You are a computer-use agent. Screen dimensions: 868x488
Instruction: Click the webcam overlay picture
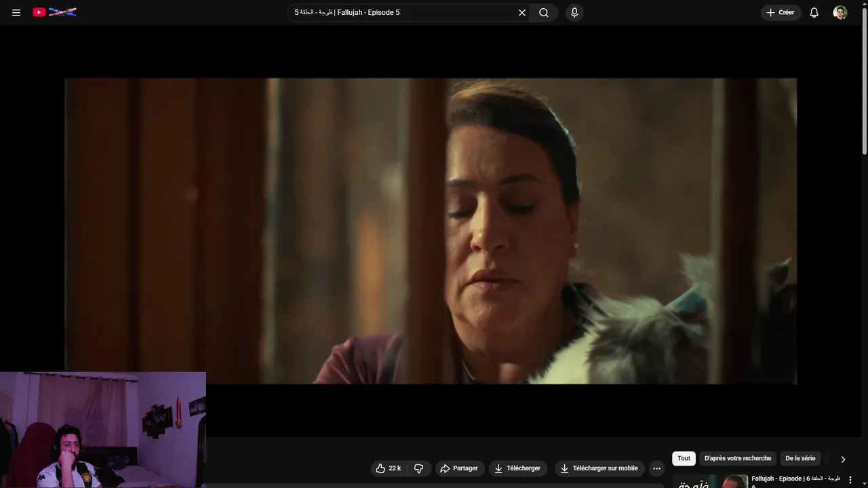point(103,430)
